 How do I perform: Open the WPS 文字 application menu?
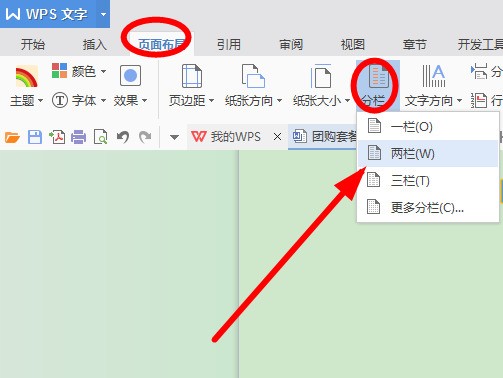[48, 14]
